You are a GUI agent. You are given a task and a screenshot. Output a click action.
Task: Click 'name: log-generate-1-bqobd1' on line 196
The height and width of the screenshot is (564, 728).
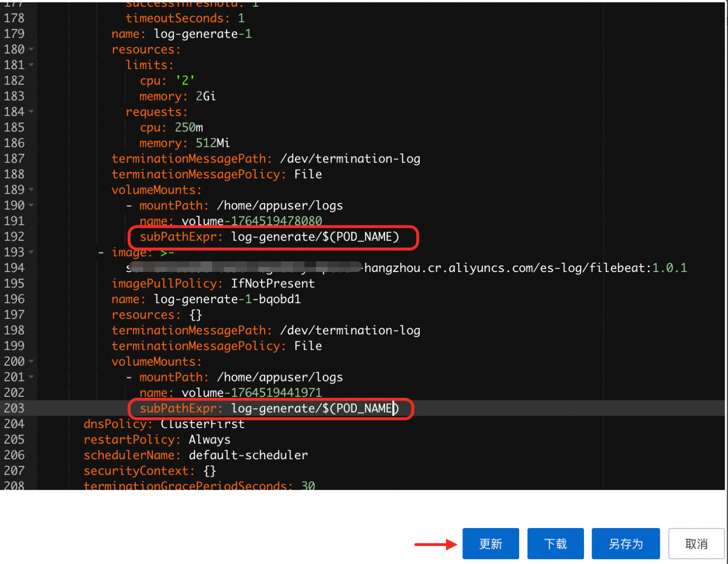point(206,299)
